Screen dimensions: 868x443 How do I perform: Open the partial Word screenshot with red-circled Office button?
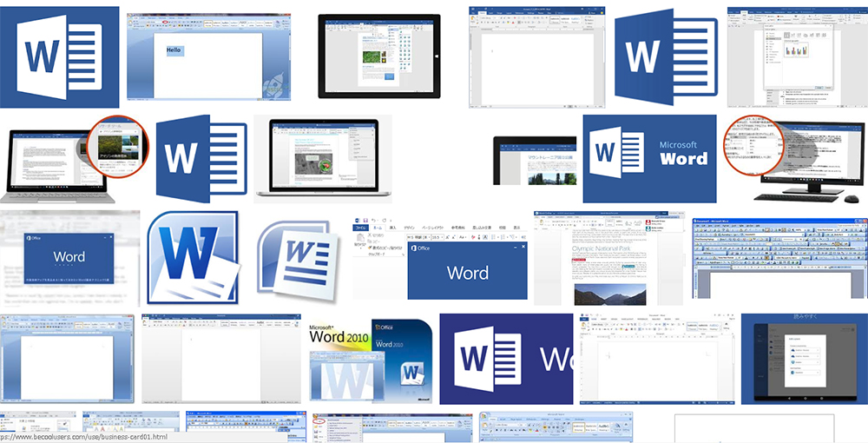pos(392,427)
